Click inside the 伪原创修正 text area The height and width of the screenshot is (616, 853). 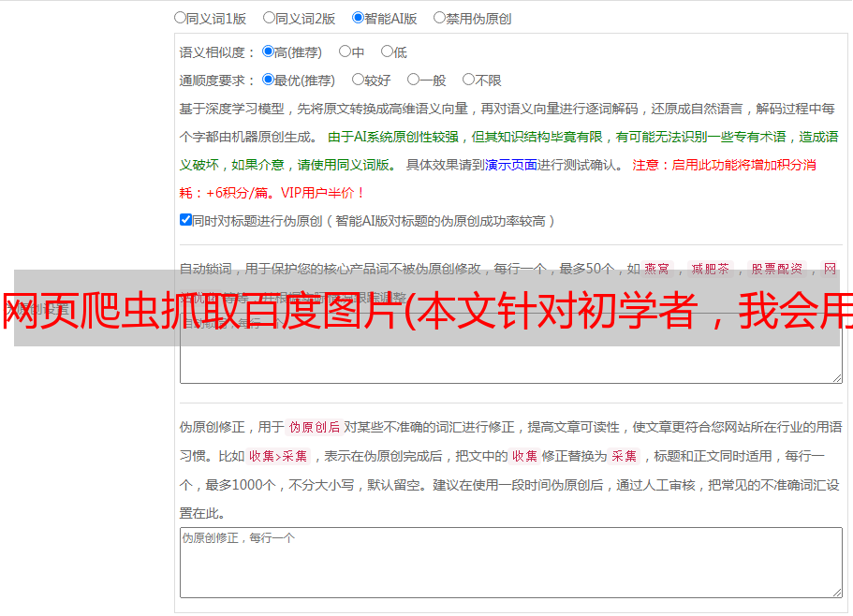511,563
